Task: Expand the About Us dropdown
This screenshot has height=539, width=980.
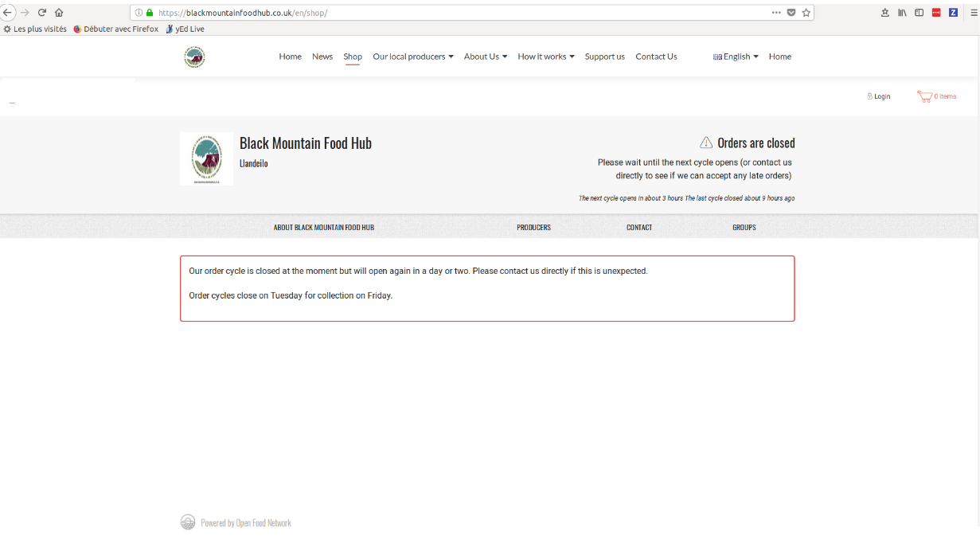Action: coord(486,57)
